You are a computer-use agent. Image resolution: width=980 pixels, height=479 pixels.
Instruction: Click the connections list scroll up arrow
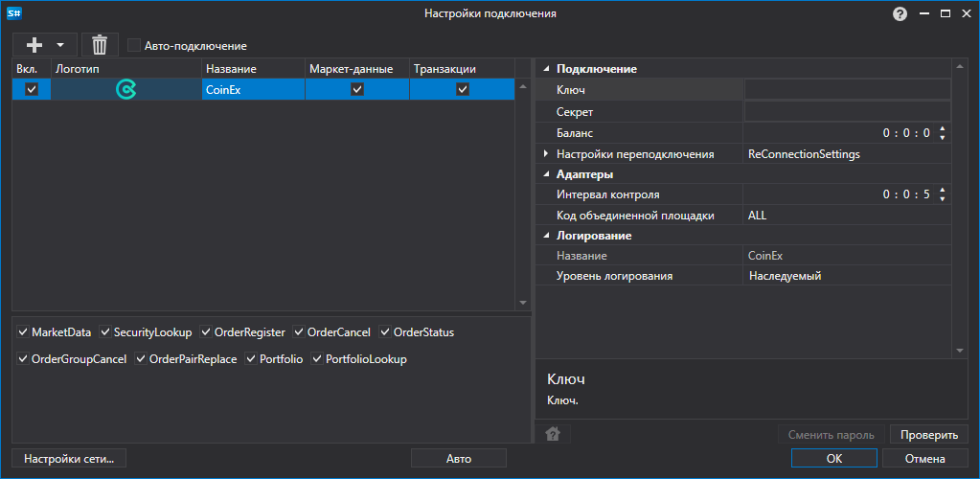(523, 86)
